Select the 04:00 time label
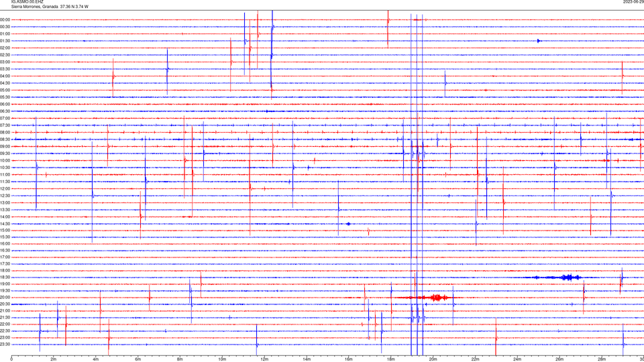644x362 pixels. [5, 76]
